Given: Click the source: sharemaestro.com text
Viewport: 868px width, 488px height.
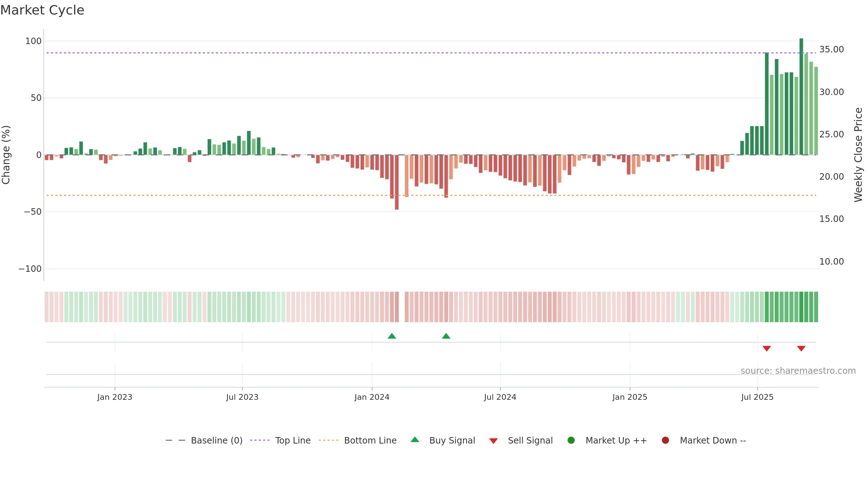Looking at the screenshot, I should point(798,371).
